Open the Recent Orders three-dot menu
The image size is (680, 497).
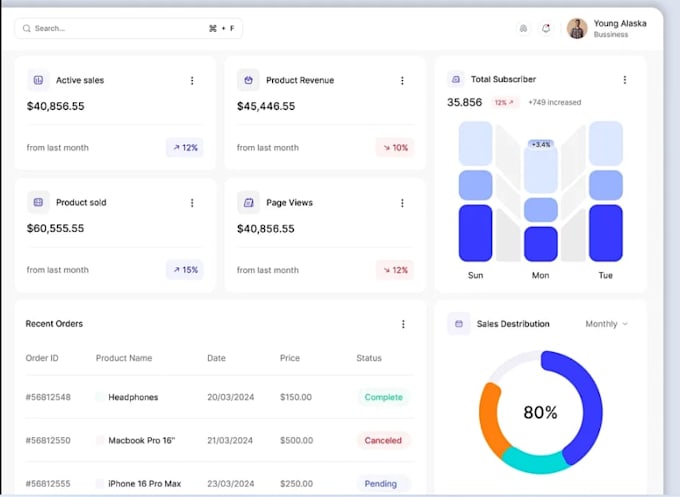pos(403,324)
